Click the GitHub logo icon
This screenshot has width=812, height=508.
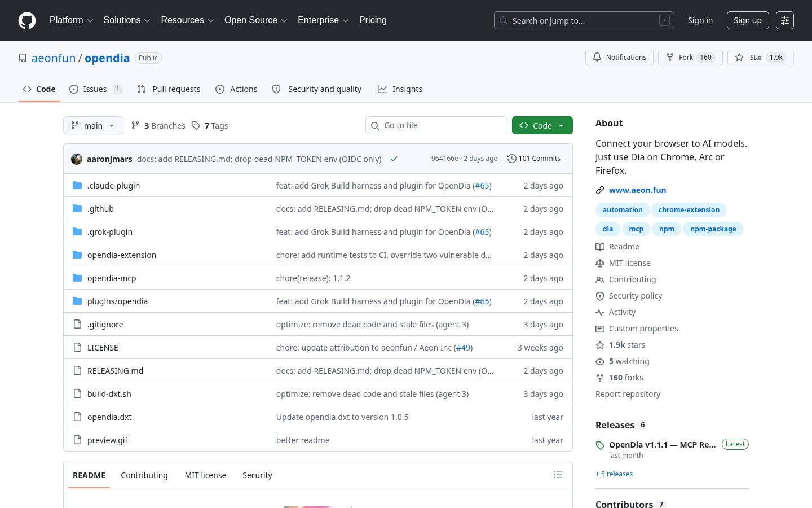coord(27,20)
